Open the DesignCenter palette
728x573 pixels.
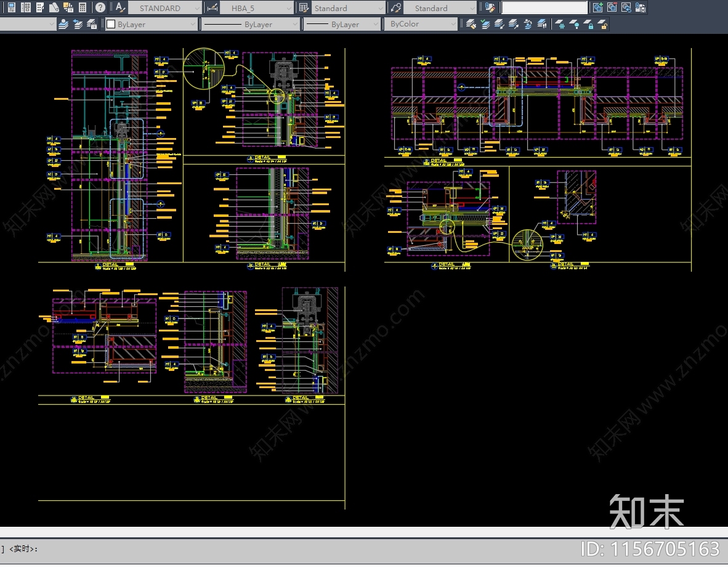(26, 8)
